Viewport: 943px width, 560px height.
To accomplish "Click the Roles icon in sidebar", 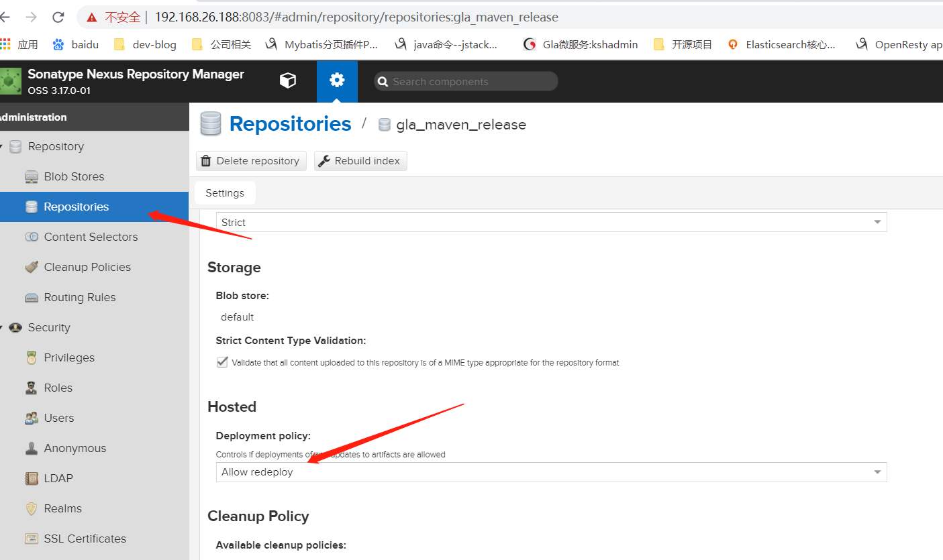I will (x=32, y=388).
